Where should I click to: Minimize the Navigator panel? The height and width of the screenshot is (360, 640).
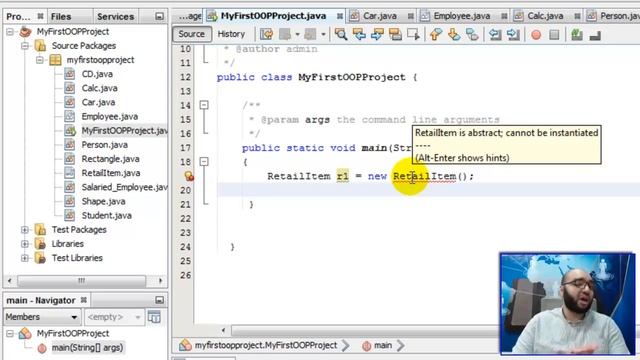pos(160,300)
